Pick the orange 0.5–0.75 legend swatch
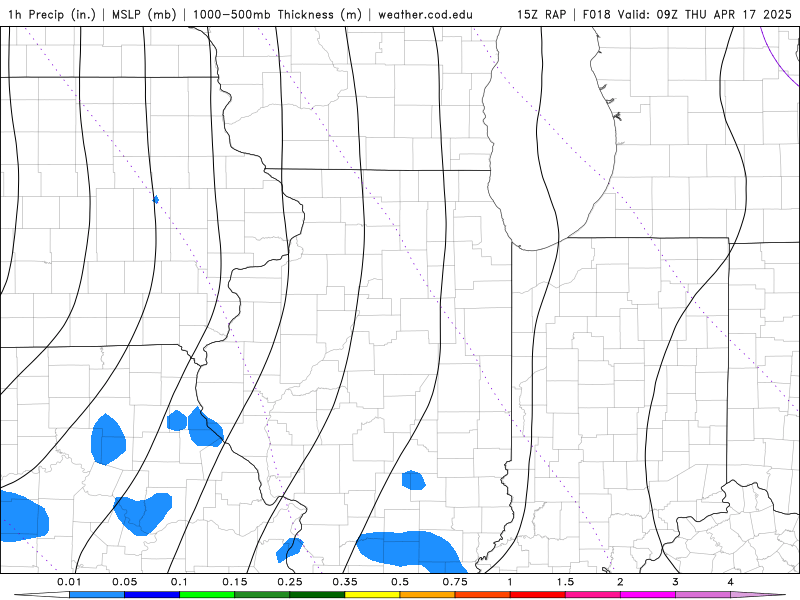 pos(428,595)
